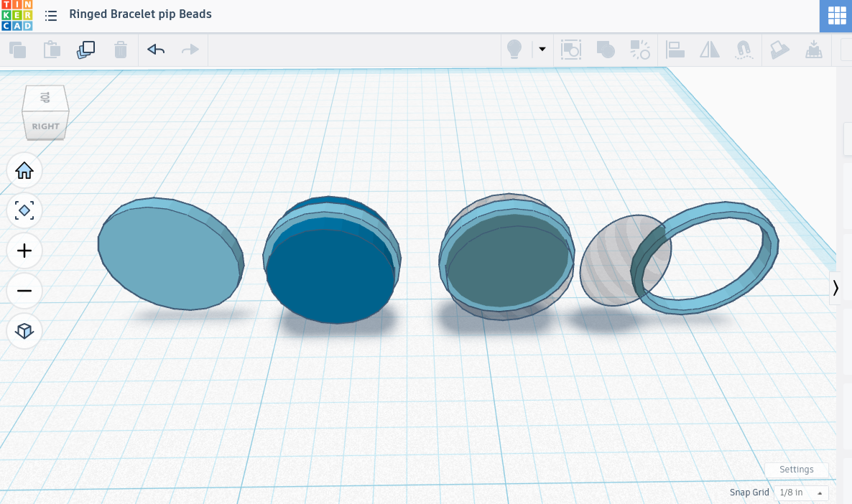Select the Align tool

click(675, 50)
